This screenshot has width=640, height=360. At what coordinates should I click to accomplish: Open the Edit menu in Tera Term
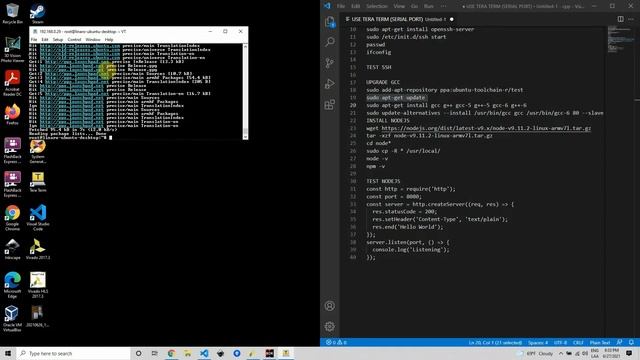[44, 40]
